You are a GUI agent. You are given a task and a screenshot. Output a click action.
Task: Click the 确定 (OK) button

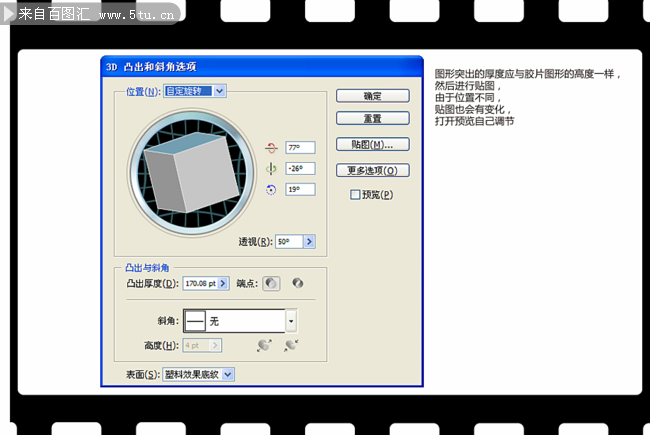(373, 96)
